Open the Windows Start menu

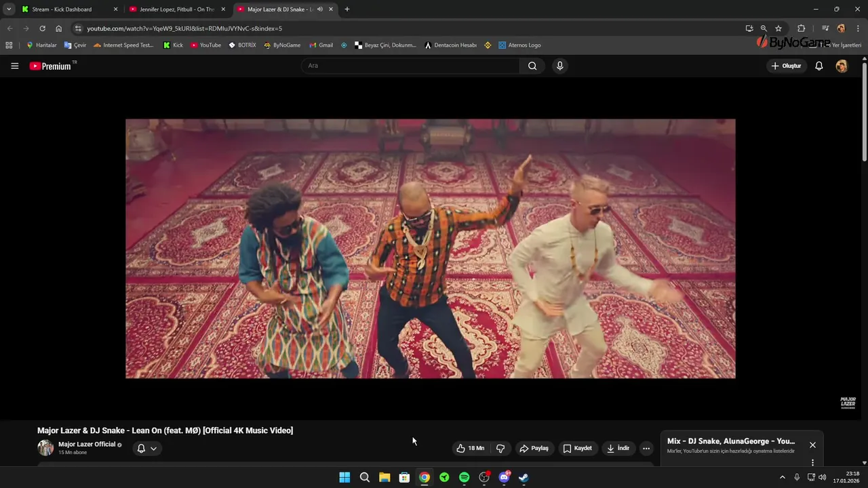[344, 477]
